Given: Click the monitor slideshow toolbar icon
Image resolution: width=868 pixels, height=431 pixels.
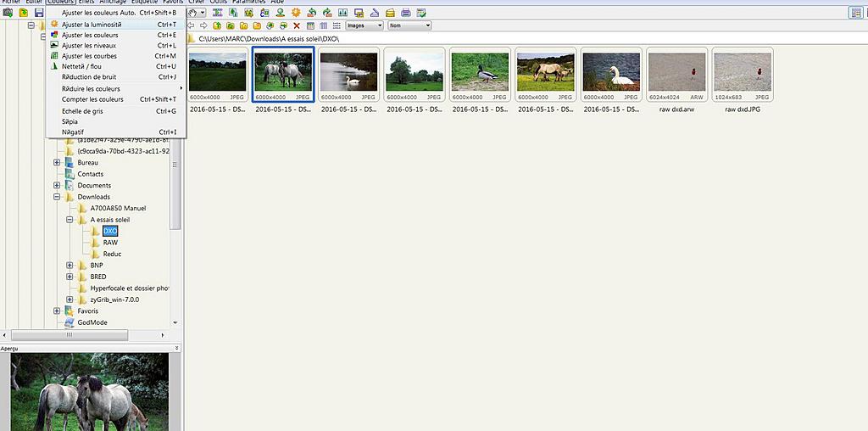Looking at the screenshot, I should [359, 13].
